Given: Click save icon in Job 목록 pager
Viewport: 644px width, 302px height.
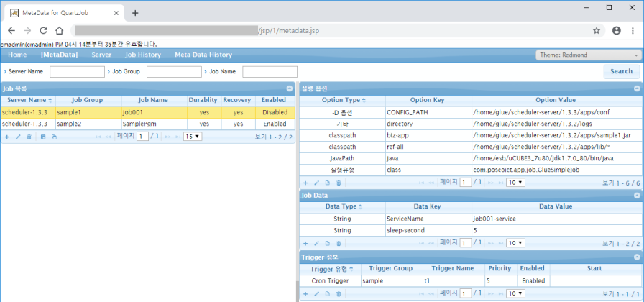Looking at the screenshot, I should [x=42, y=137].
